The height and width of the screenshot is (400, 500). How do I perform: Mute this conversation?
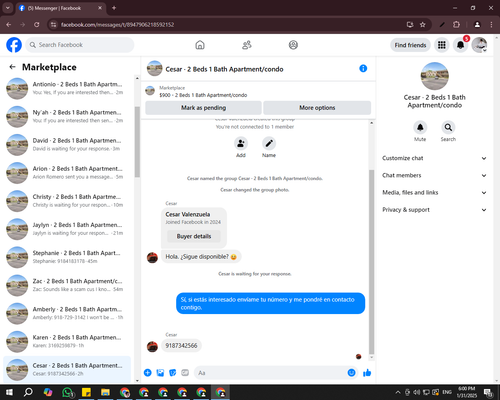420,127
